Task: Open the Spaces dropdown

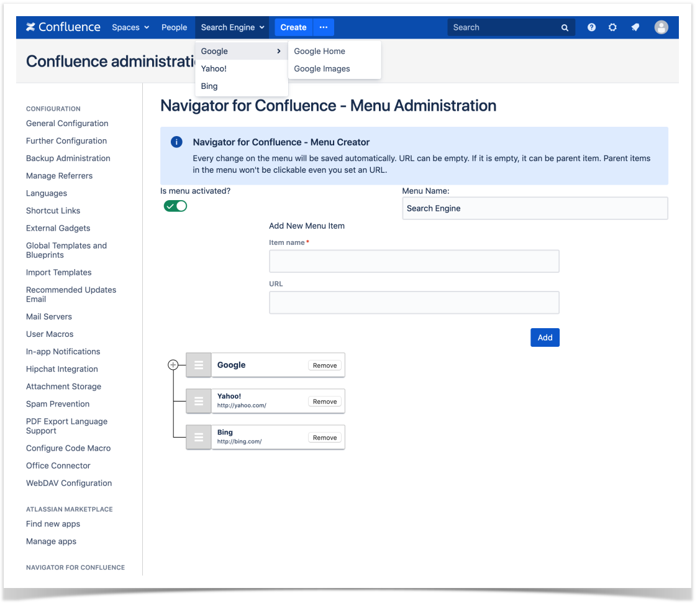Action: click(130, 27)
